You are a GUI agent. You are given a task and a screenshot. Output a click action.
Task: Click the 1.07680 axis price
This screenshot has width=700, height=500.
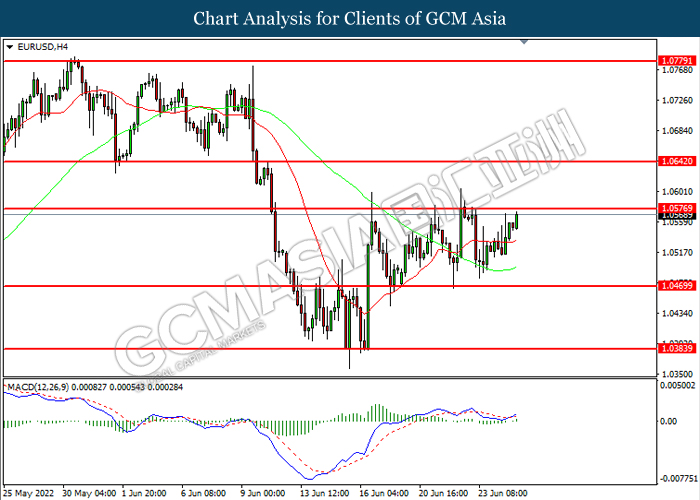(678, 70)
